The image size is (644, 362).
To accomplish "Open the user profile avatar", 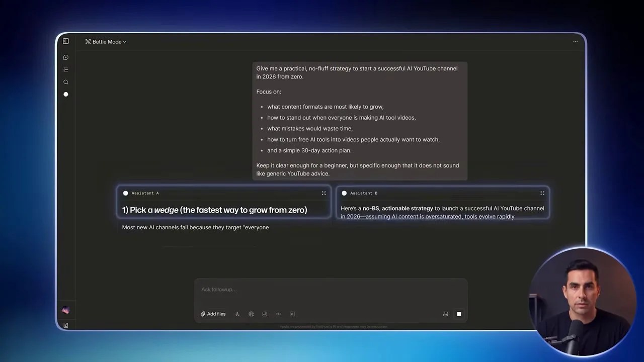I will (65, 310).
